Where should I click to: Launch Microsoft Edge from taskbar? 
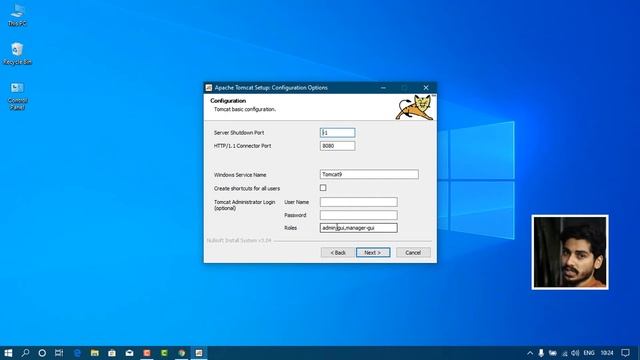pyautogui.click(x=77, y=353)
